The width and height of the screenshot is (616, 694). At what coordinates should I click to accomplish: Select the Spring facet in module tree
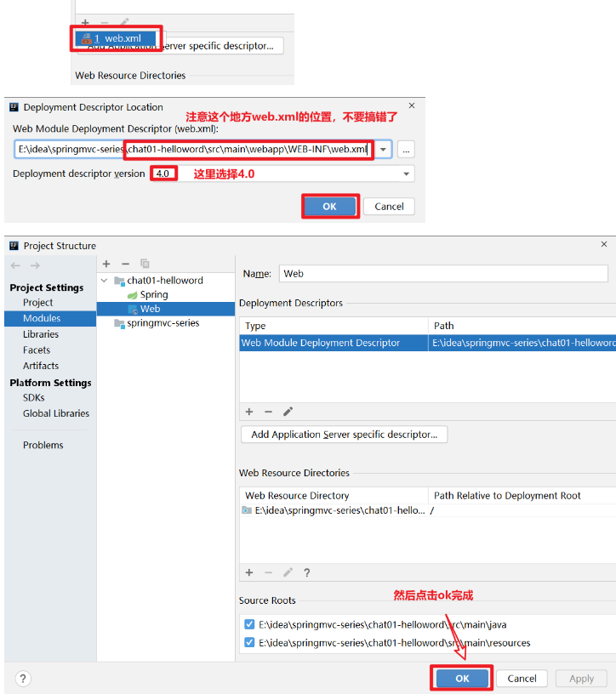pos(154,294)
